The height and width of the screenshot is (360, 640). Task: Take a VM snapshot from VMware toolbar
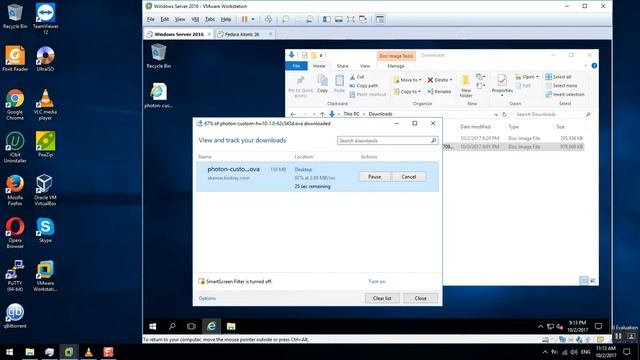point(286,19)
